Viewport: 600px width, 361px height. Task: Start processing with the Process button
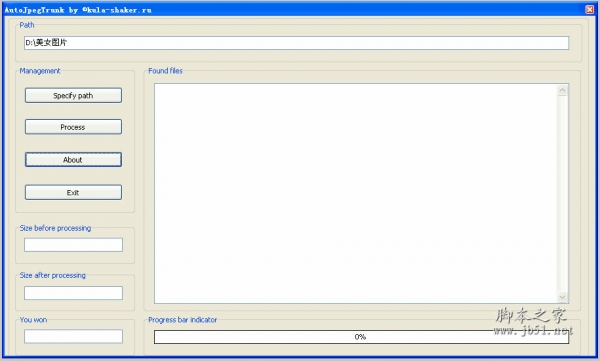pos(73,127)
